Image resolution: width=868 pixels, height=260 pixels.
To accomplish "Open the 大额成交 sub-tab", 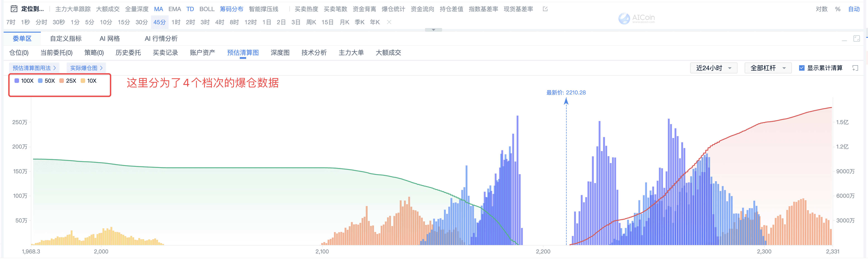I will (388, 53).
